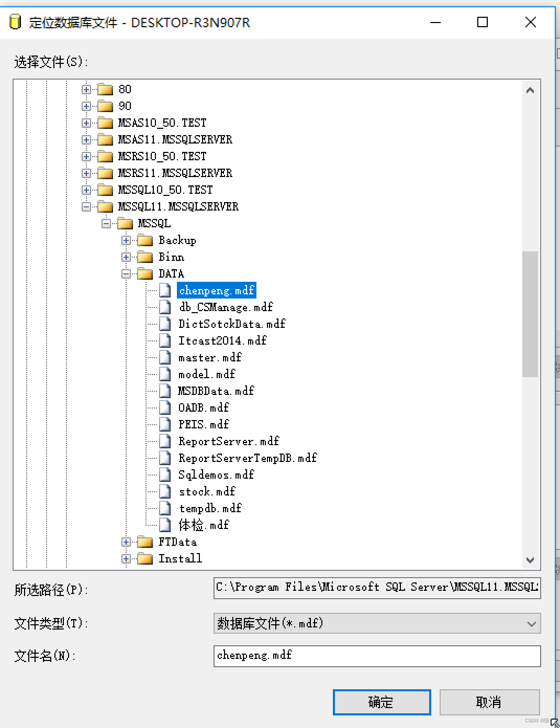Expand the MSAS11.MSSQLSERVER folder

86,140
